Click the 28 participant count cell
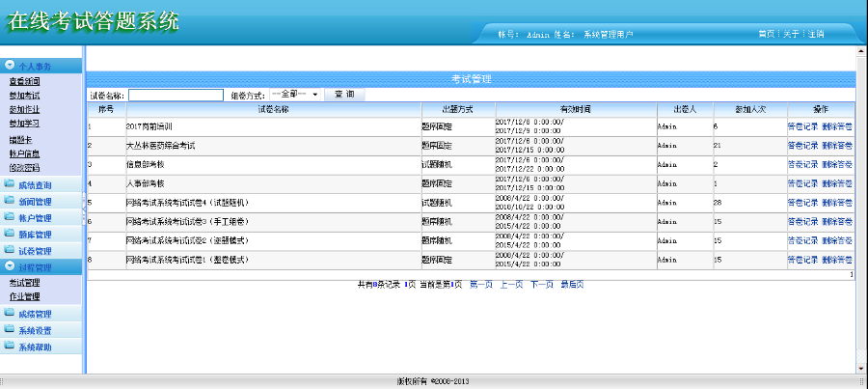 tap(750, 203)
